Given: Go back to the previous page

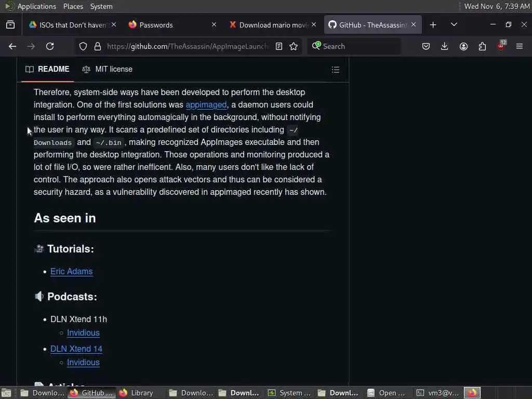Looking at the screenshot, I should coord(12,46).
